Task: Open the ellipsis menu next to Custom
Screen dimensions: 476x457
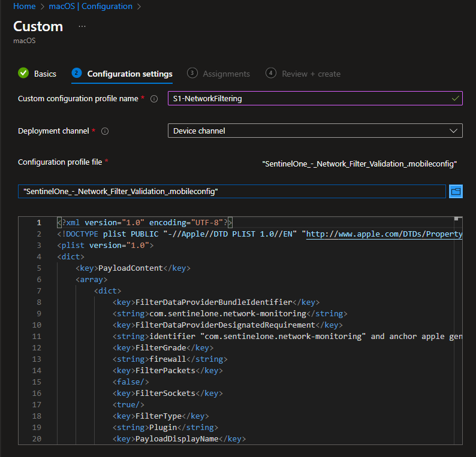Action: (x=82, y=26)
